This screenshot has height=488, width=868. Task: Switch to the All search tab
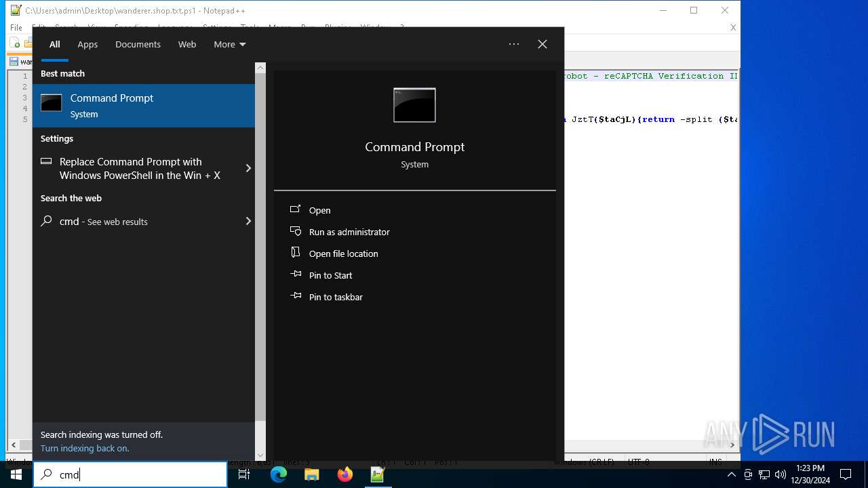click(55, 44)
